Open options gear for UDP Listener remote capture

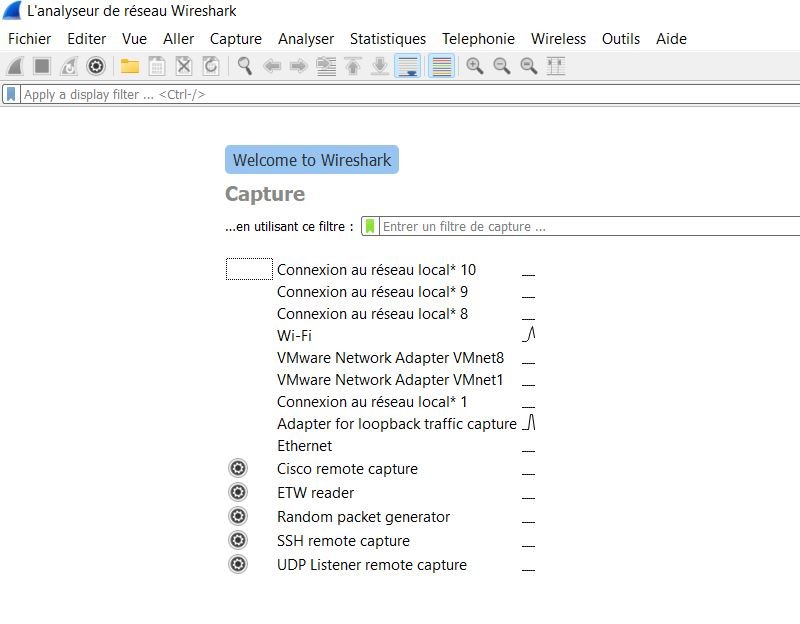coord(238,564)
